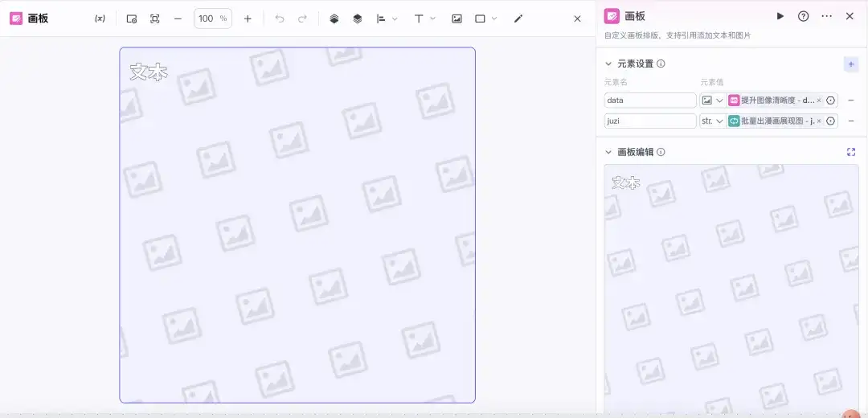Click the 批量出漫画展现图 value tag
The image size is (868, 418).
775,121
